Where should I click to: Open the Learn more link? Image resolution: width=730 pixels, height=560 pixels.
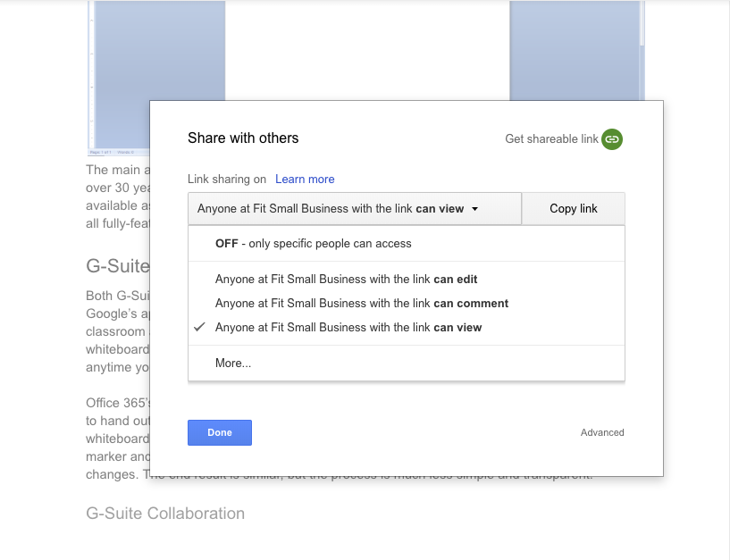click(x=305, y=179)
